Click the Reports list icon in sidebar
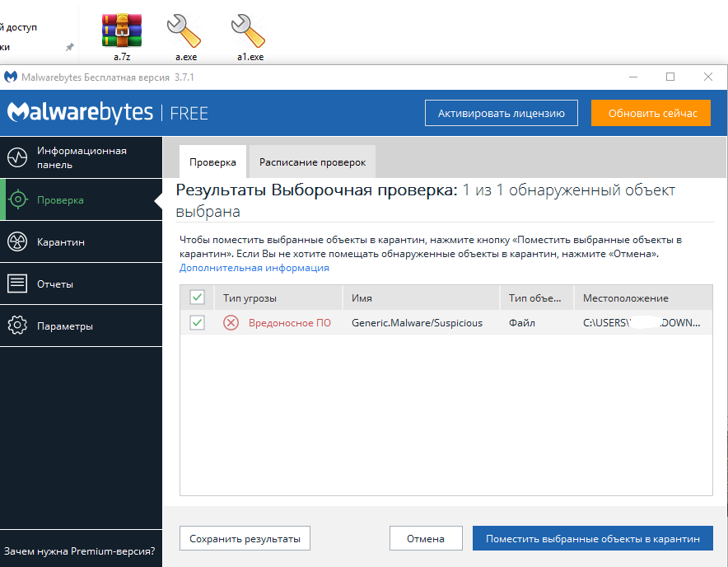 point(17,283)
